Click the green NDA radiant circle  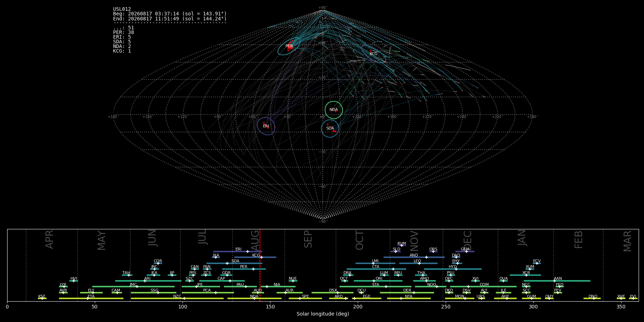[x=334, y=110]
